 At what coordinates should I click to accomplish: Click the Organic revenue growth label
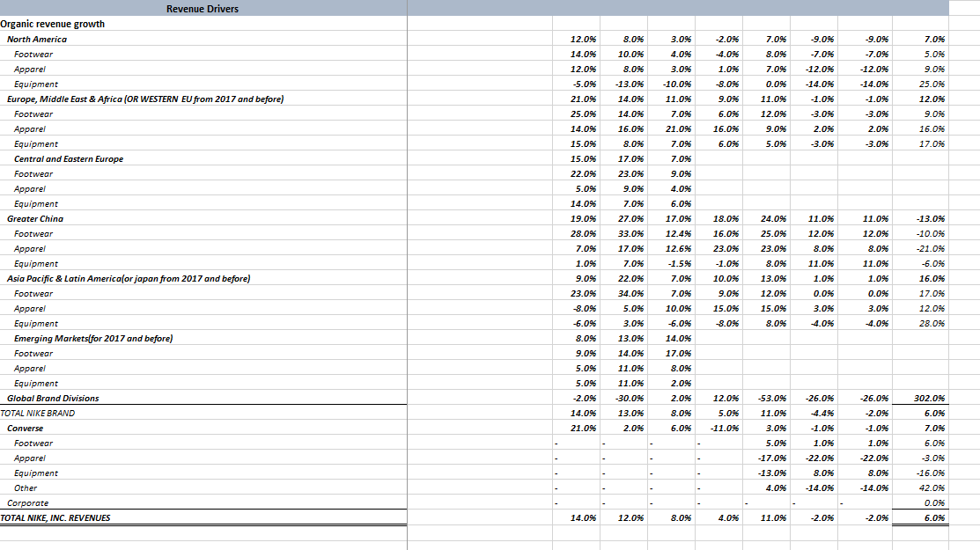click(53, 24)
